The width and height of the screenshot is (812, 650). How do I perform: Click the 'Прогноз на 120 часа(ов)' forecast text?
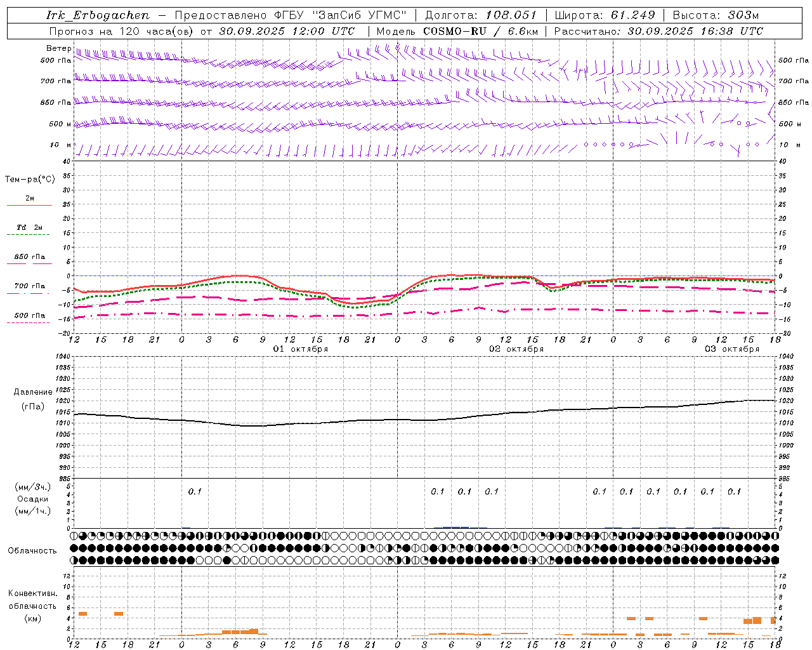pos(121,31)
